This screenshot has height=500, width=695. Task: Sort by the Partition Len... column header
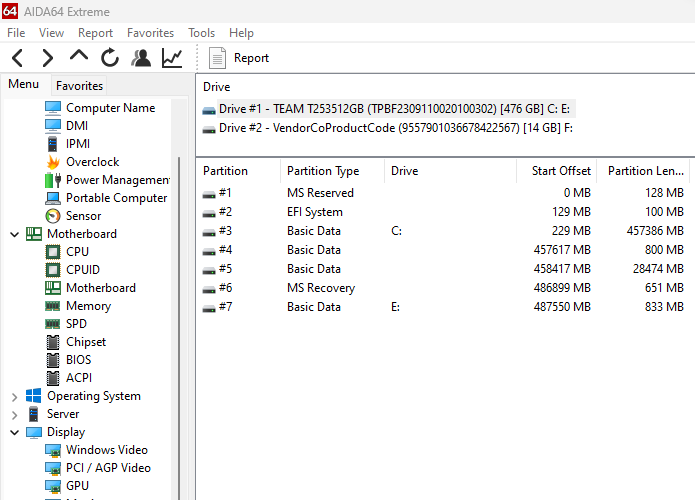tap(644, 171)
